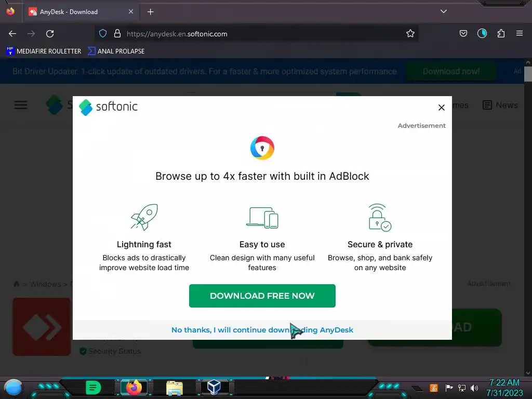The height and width of the screenshot is (399, 532).
Task: Choose No thanks, continue downloading AnyDesk
Action: point(262,330)
